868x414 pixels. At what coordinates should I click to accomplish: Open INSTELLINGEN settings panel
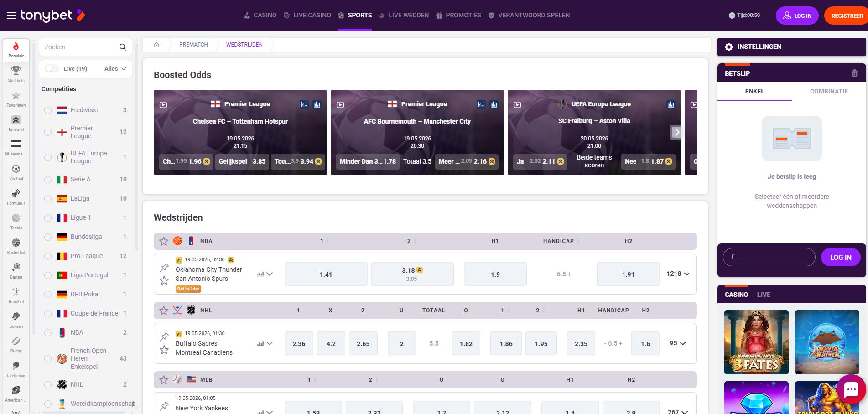coord(791,47)
